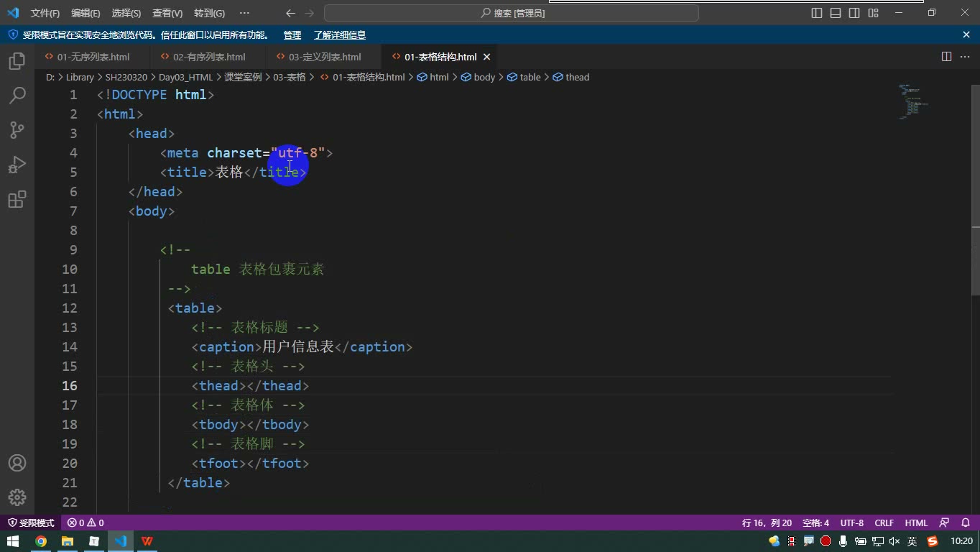Open Google Chrome from taskbar

41,541
